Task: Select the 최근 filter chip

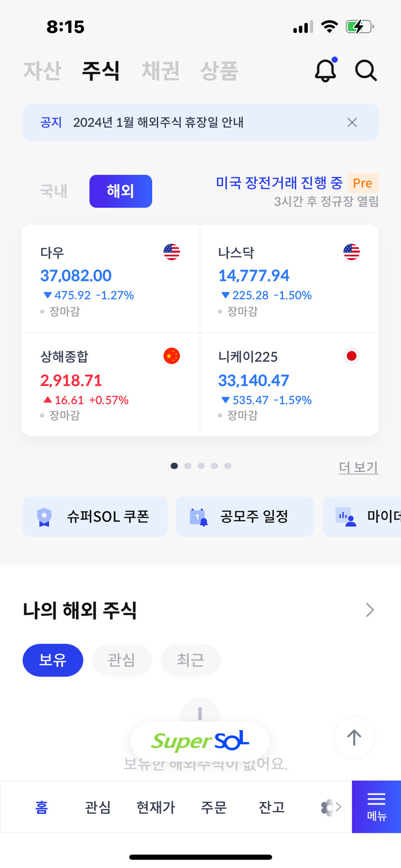Action: pos(190,660)
